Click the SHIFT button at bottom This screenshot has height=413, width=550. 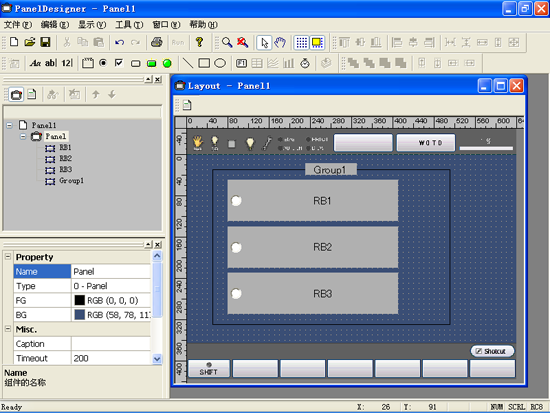(x=209, y=368)
